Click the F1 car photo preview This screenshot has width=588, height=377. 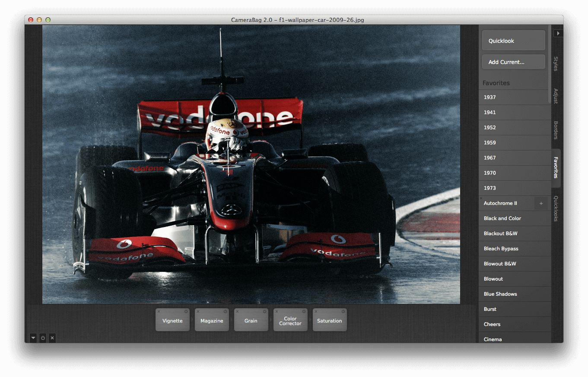[251, 164]
